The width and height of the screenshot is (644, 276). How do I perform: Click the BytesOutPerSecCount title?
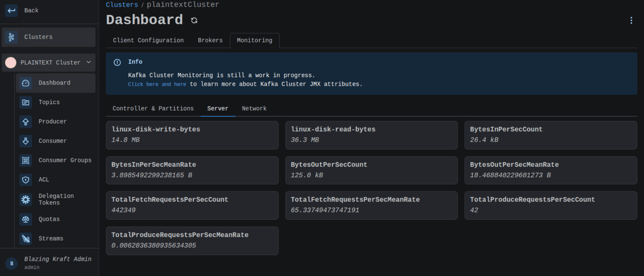click(329, 165)
